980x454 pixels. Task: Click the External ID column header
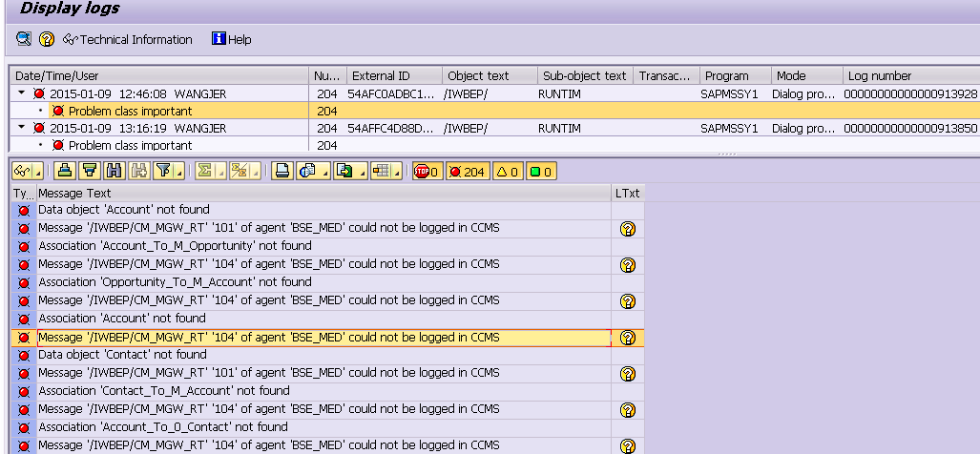394,75
